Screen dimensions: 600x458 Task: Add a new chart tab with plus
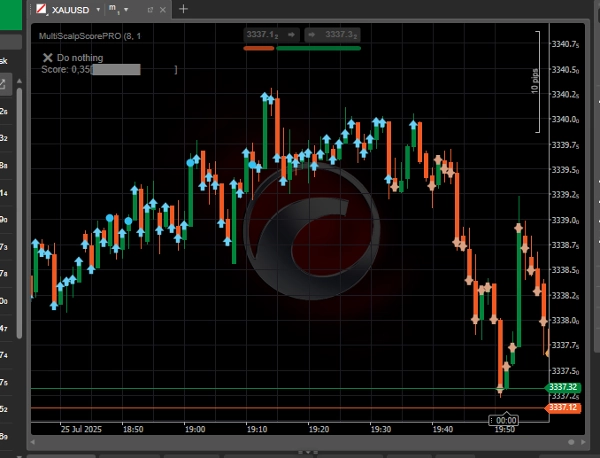[x=183, y=8]
